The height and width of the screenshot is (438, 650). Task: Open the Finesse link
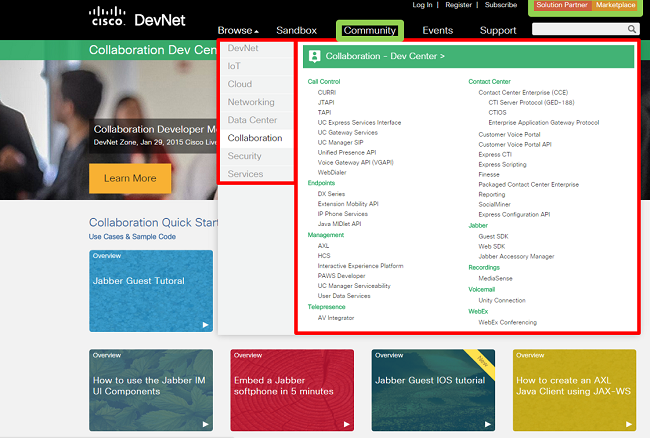[489, 174]
